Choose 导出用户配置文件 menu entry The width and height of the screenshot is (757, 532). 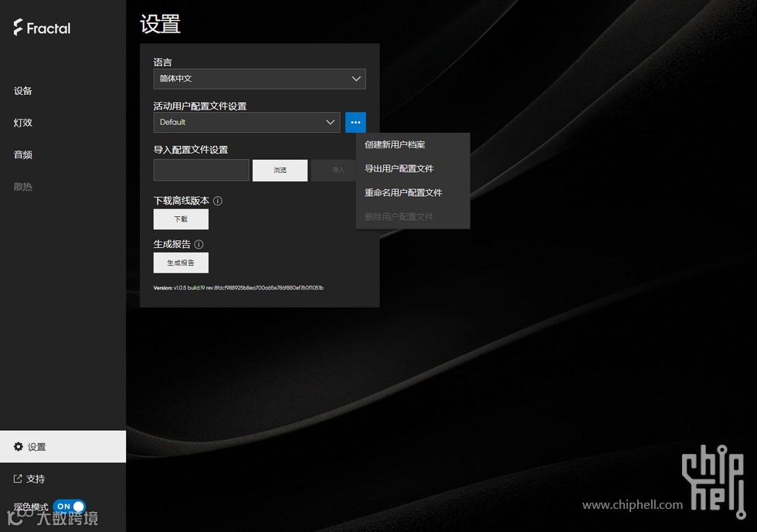point(412,168)
